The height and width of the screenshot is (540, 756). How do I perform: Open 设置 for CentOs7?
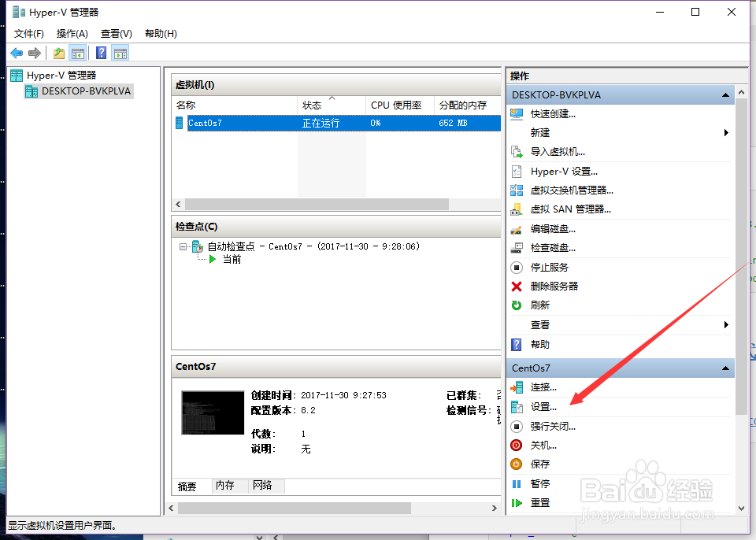543,408
